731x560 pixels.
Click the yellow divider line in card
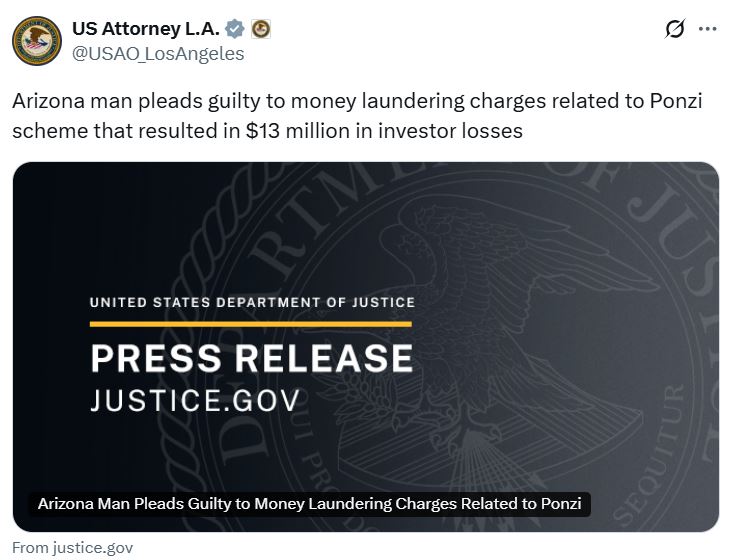[250, 324]
